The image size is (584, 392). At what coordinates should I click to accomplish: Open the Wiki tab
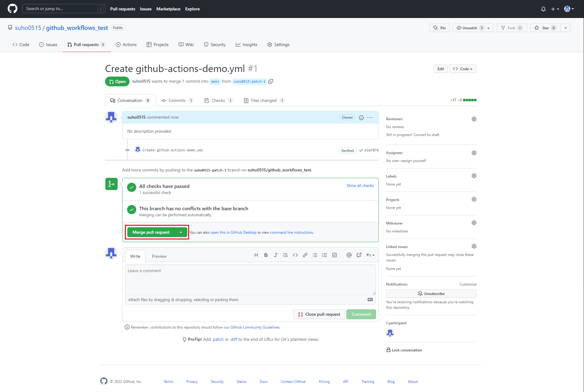186,45
